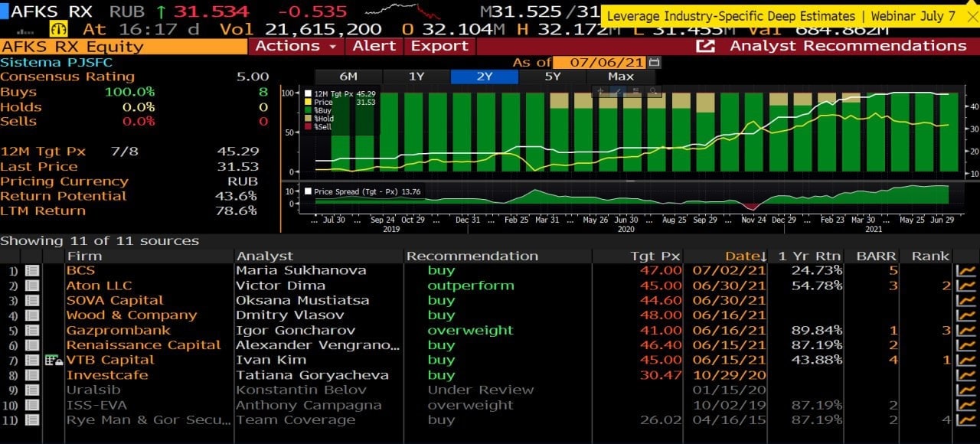Click the yellow clock icon before At 16:17
The image size is (980, 444).
pos(60,29)
